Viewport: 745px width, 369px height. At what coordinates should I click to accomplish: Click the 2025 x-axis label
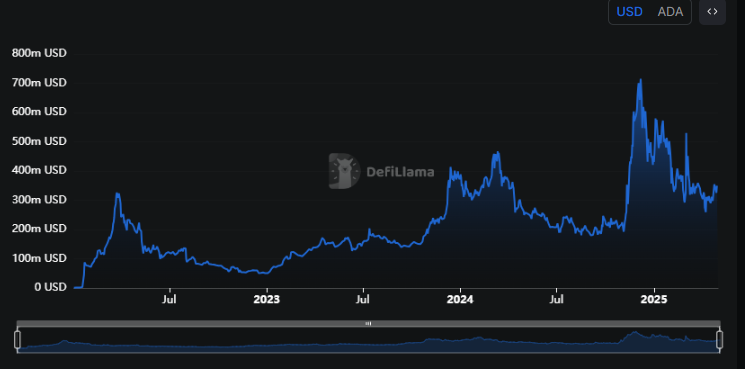654,300
